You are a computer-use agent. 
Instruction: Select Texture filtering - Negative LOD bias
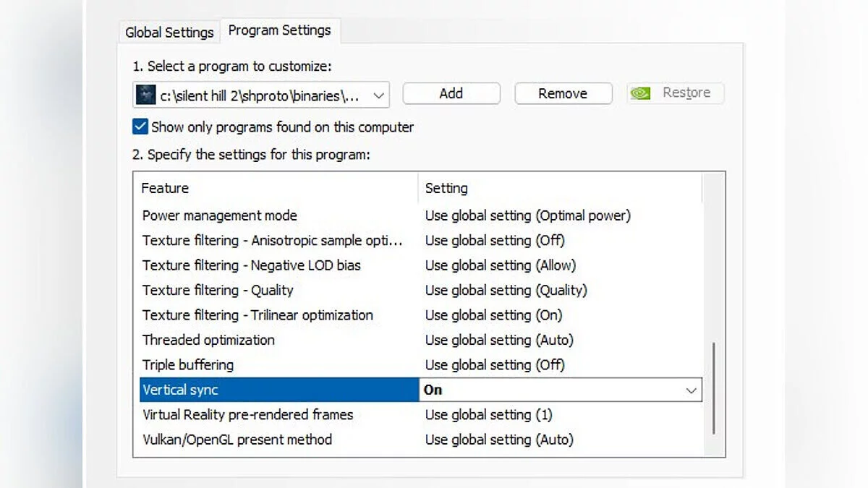251,265
